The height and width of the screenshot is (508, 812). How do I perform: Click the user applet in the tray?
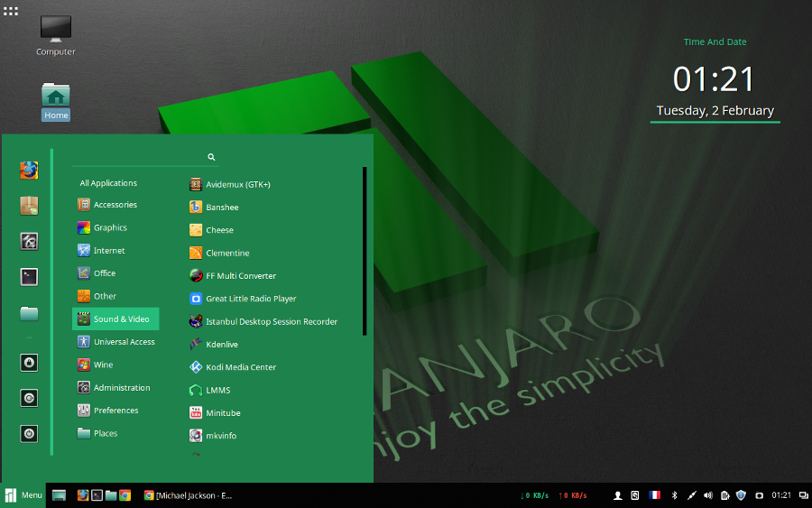(618, 495)
